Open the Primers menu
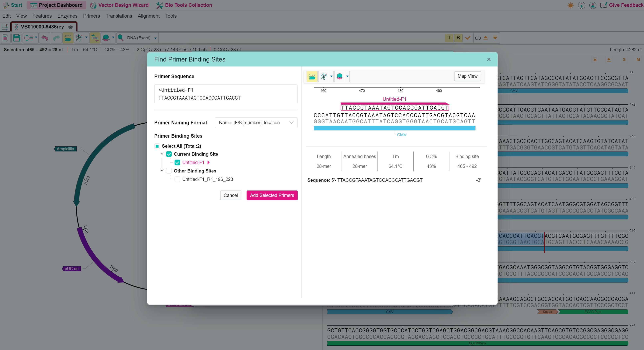The width and height of the screenshot is (644, 350). coord(91,16)
